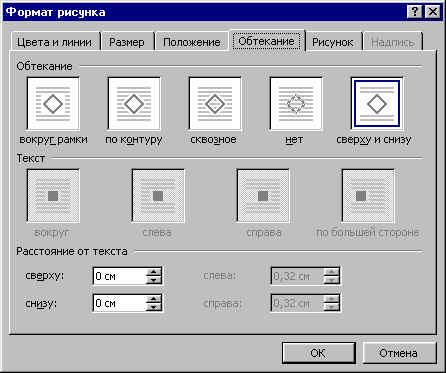The image size is (446, 373).
Task: Switch to the 'Цвета и линии' tab
Action: (55, 42)
